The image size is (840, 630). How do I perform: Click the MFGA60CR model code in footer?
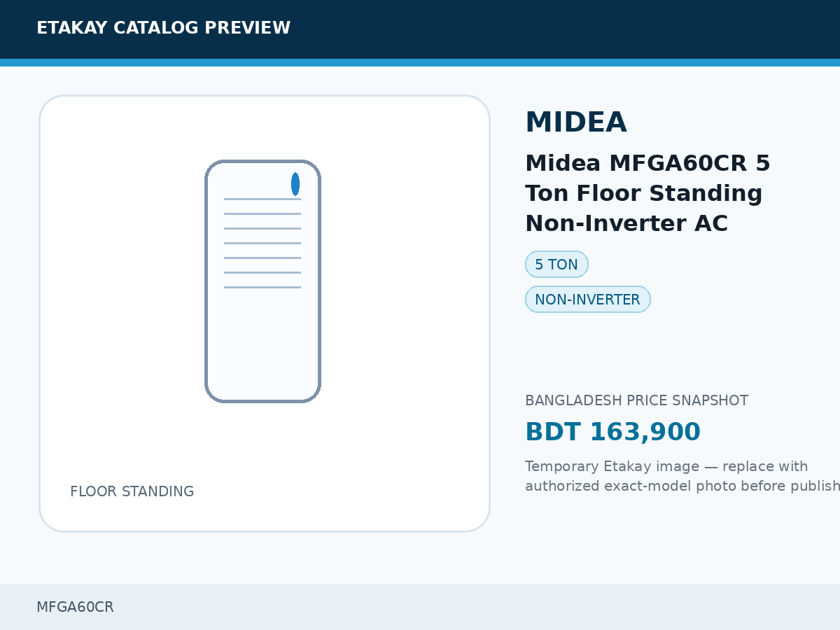(x=75, y=607)
